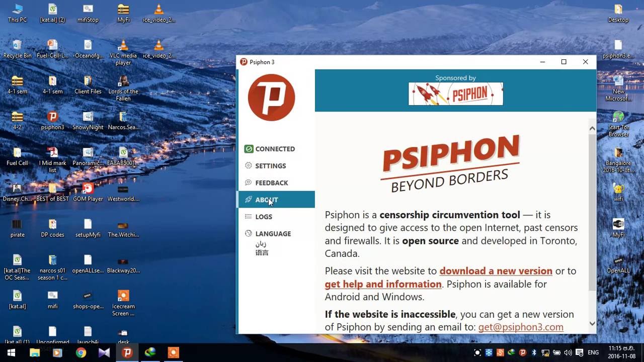
Task: Select the ABOUT tab
Action: pos(276,200)
